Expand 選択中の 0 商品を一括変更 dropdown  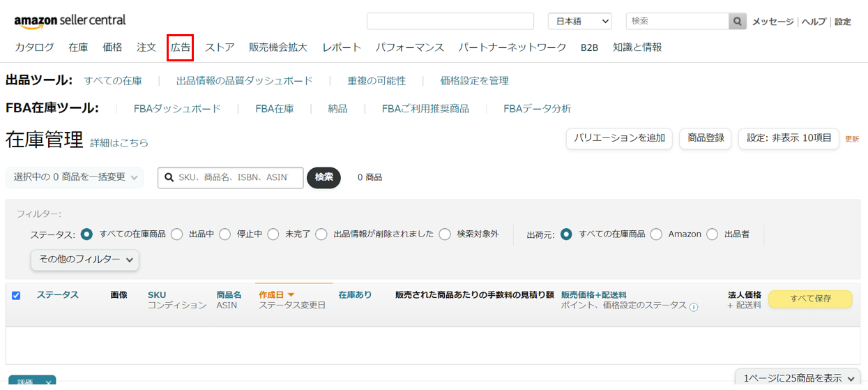tap(75, 177)
